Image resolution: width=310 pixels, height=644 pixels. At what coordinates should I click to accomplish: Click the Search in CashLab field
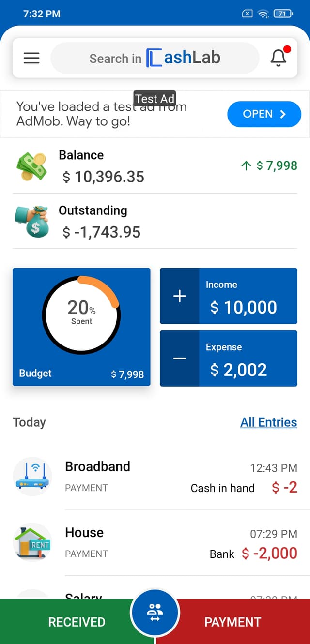(155, 58)
